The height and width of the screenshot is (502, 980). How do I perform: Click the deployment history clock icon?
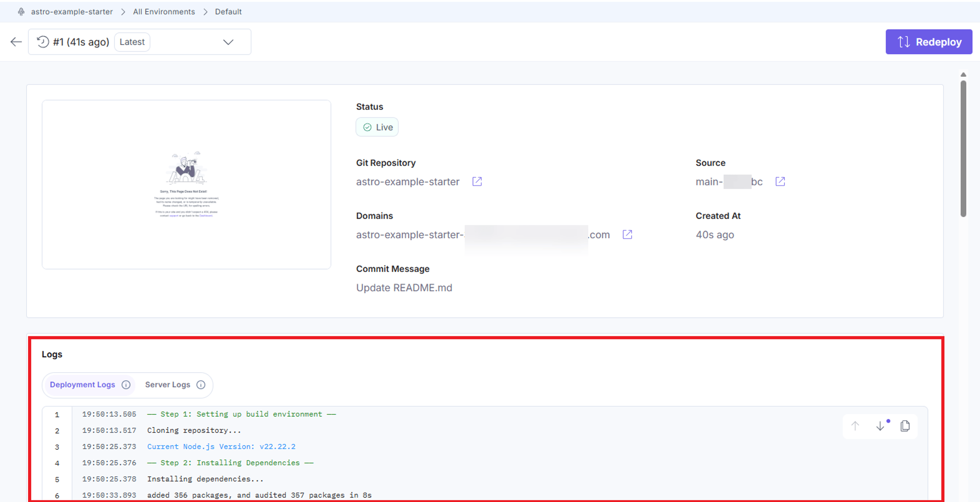pyautogui.click(x=43, y=42)
